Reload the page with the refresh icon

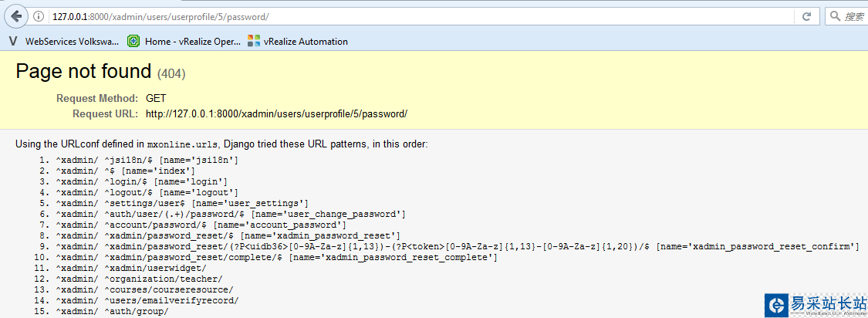[806, 16]
